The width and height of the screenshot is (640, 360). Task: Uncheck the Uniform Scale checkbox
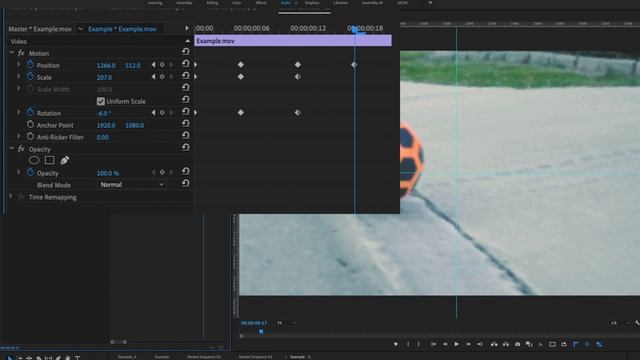tap(101, 101)
